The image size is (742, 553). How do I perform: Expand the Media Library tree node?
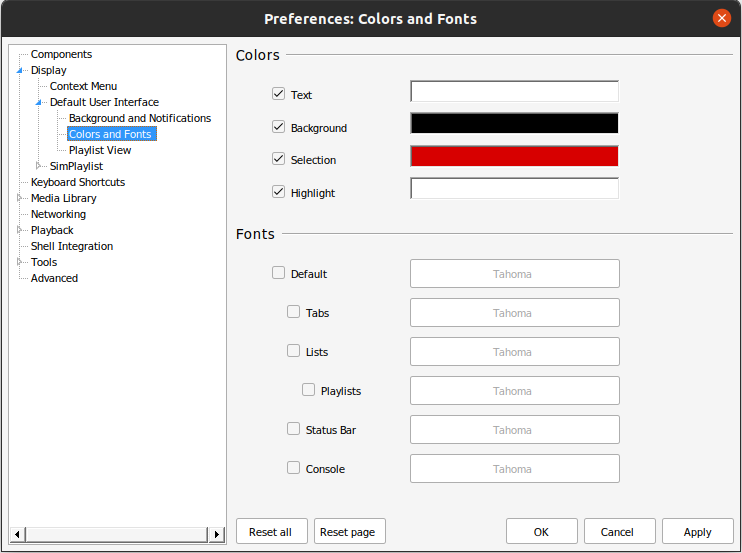pos(19,198)
